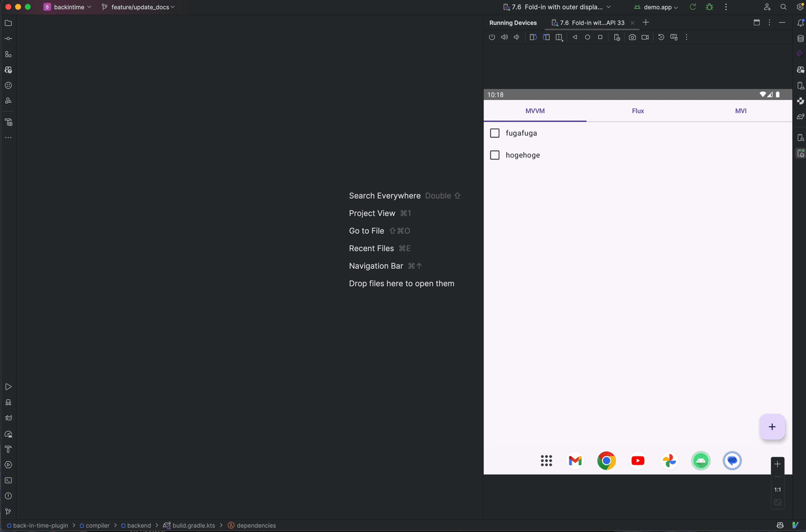The image size is (806, 532).
Task: Click emulator Back triangle button
Action: point(575,37)
